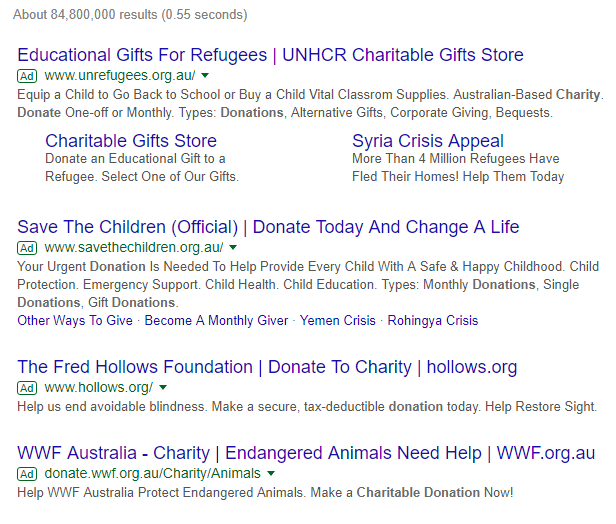616x524 pixels.
Task: Visit the Syria Crisis Appeal sitelink
Action: [428, 141]
